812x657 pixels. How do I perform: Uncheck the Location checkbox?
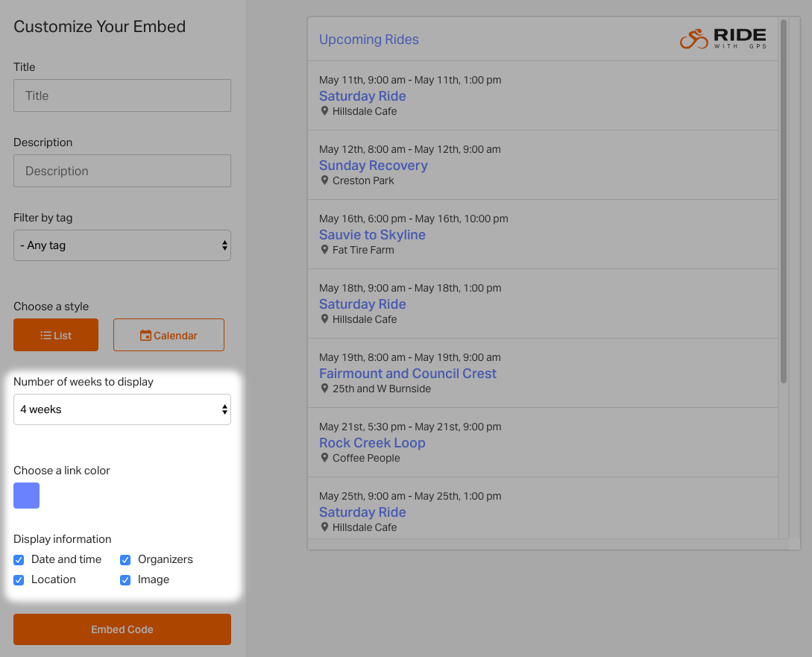[x=19, y=580]
